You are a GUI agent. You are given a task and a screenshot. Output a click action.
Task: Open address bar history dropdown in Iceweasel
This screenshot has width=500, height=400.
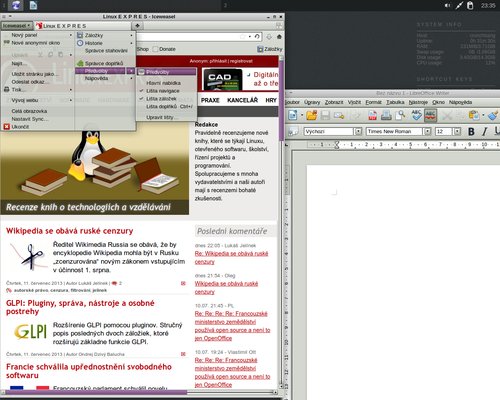pyautogui.click(x=250, y=37)
